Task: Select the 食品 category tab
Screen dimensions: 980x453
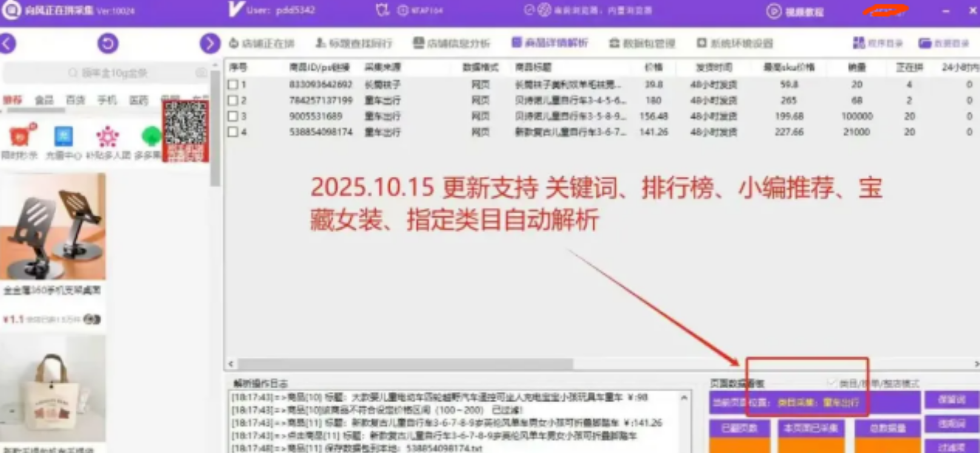Action: click(x=44, y=100)
